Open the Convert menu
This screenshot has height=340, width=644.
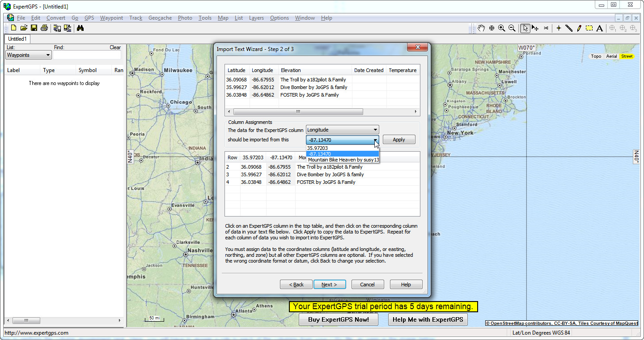pos(56,18)
